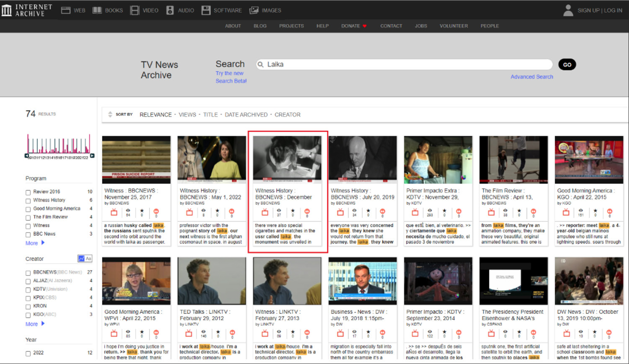Click the reviews bubble on Witness LINKTV February 27 card
Image resolution: width=629 pixels, height=364 pixels.
coord(307,332)
